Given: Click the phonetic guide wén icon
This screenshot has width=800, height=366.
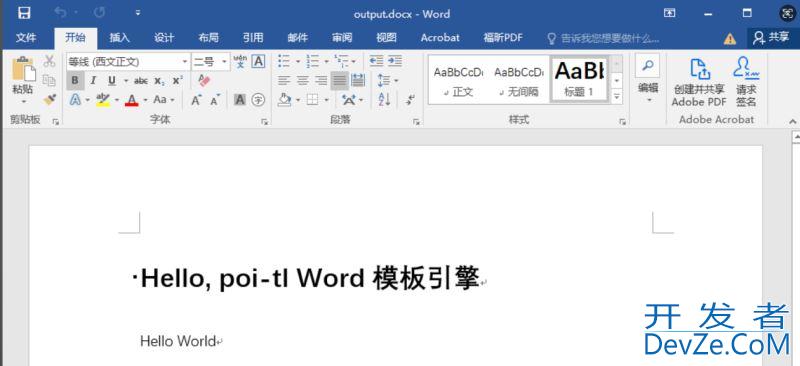Looking at the screenshot, I should coord(240,62).
